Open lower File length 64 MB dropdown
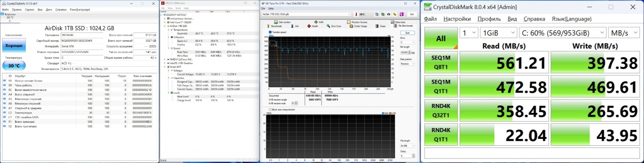The height and width of the screenshot is (163, 644). 407,146
